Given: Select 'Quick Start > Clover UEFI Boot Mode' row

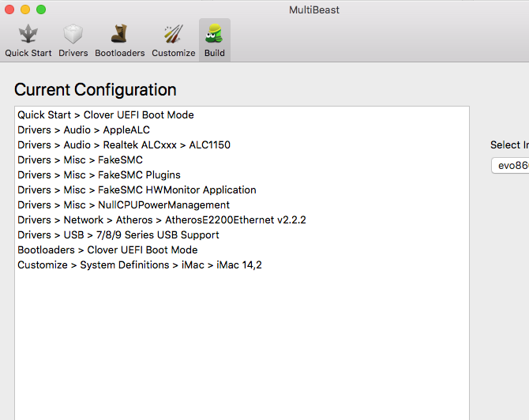Looking at the screenshot, I should point(242,115).
